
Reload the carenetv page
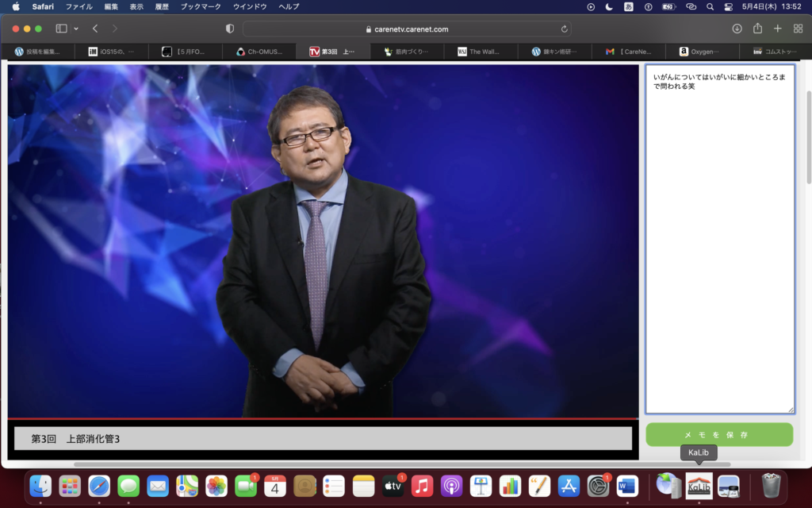564,29
